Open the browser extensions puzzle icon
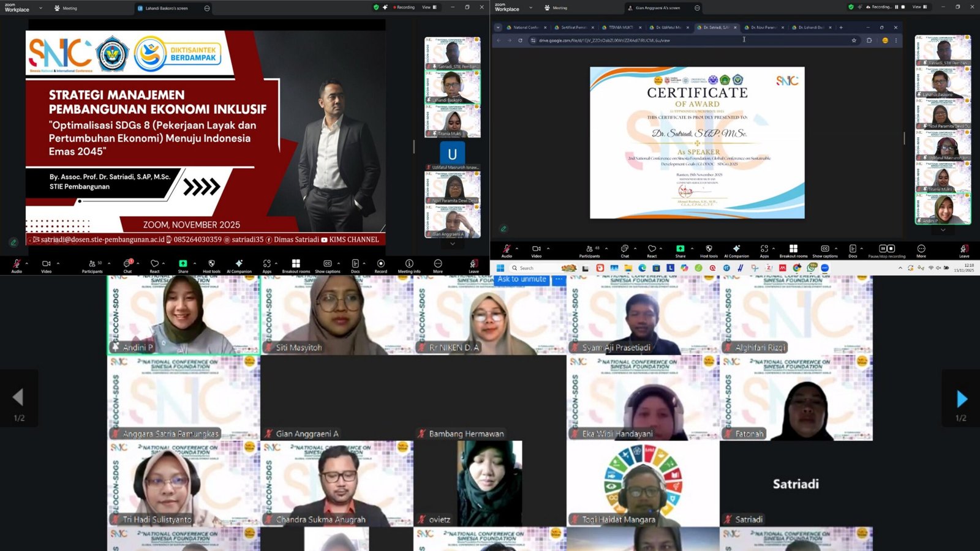 point(869,40)
